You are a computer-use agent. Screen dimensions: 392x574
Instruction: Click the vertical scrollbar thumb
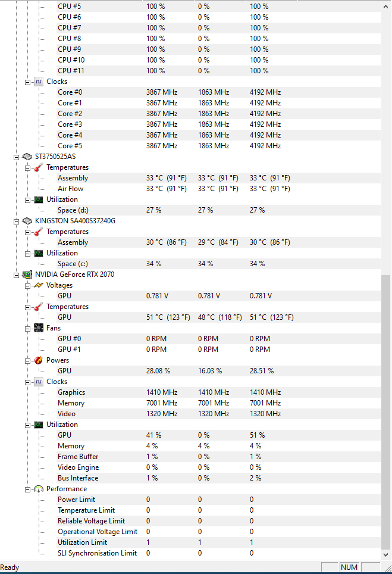pyautogui.click(x=387, y=411)
